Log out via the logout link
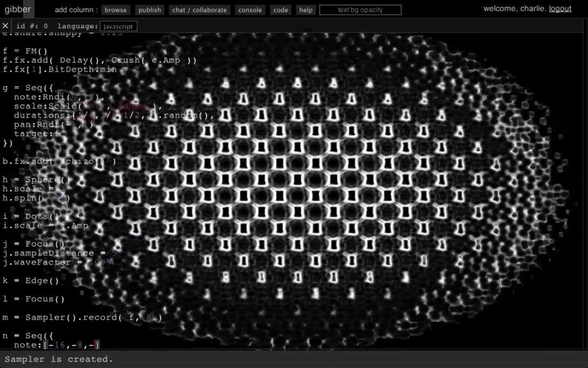 point(560,8)
